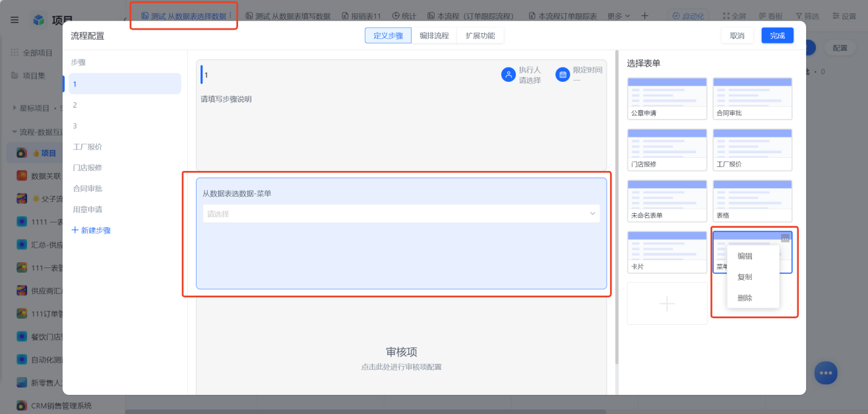The width and height of the screenshot is (868, 414).
Task: Select the 未命名表单 form thumbnail
Action: [x=667, y=201]
